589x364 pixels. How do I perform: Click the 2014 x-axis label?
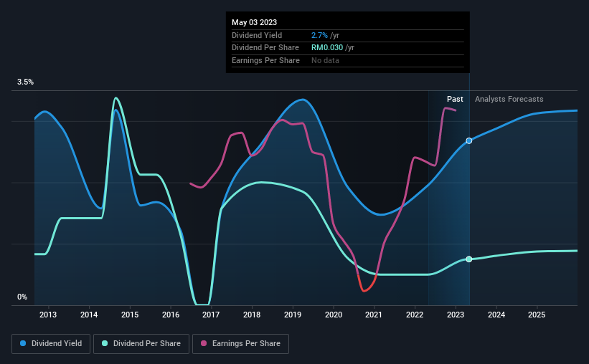[89, 315]
